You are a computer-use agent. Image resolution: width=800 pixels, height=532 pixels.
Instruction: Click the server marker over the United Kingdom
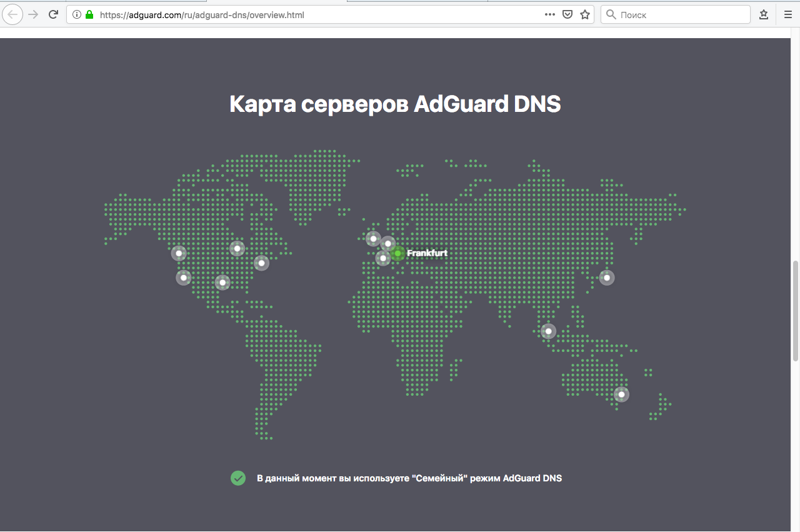click(373, 238)
